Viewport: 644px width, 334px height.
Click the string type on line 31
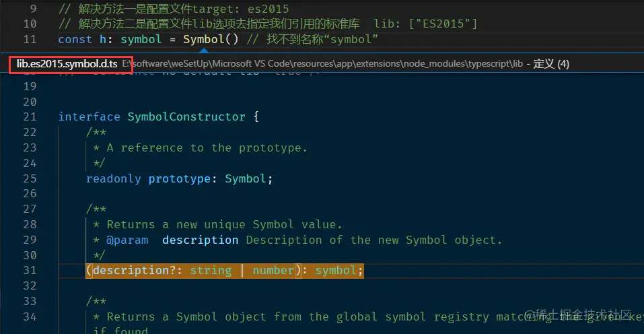point(210,270)
